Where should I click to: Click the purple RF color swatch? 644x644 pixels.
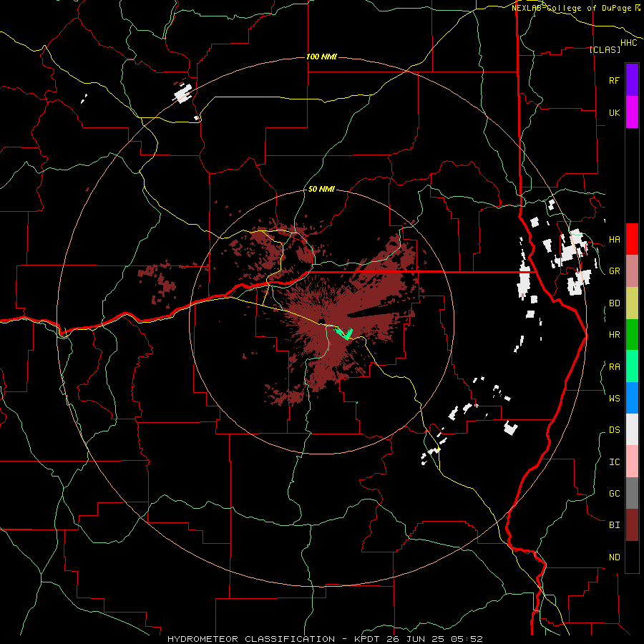tap(632, 80)
